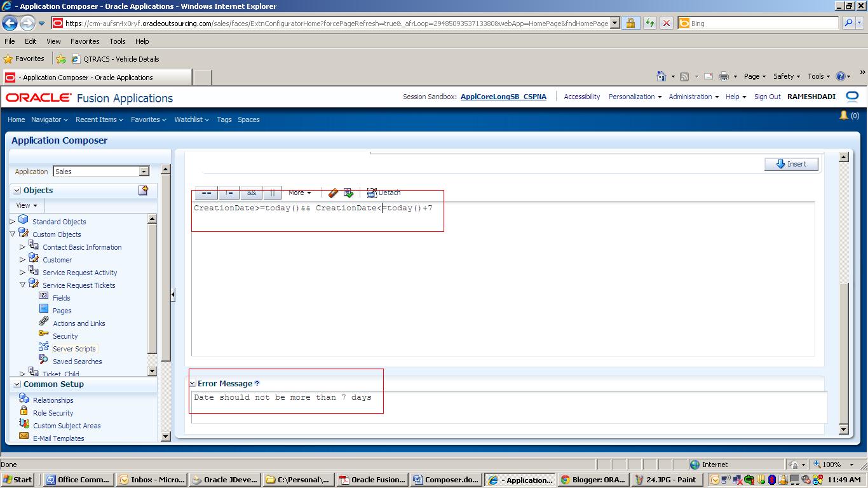868x488 pixels.
Task: Open the View menu in Objects panel
Action: [x=25, y=205]
